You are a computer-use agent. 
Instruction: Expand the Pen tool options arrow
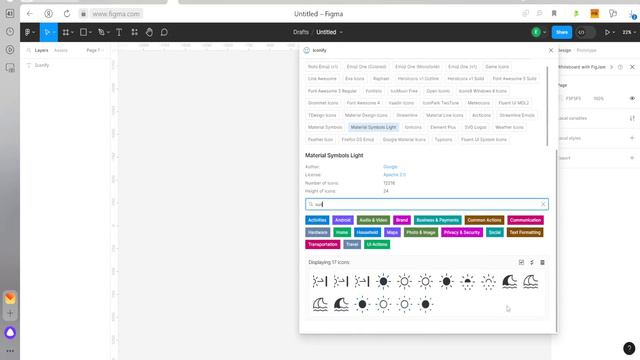pyautogui.click(x=108, y=33)
